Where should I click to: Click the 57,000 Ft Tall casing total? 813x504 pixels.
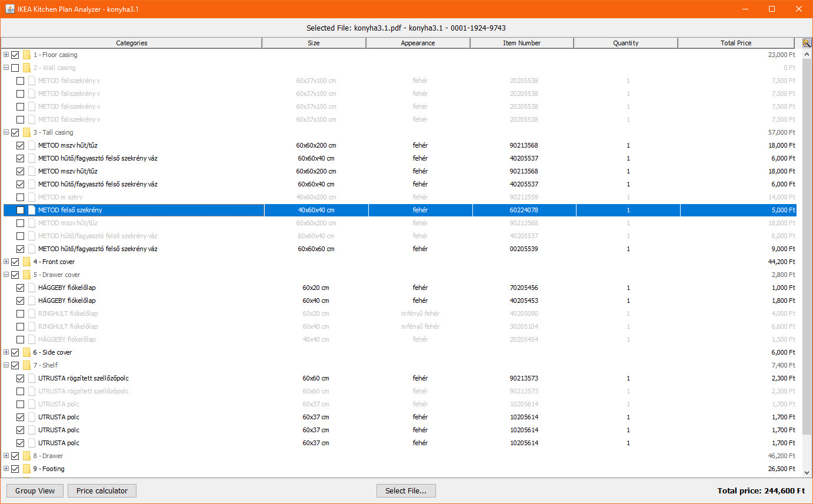point(782,132)
